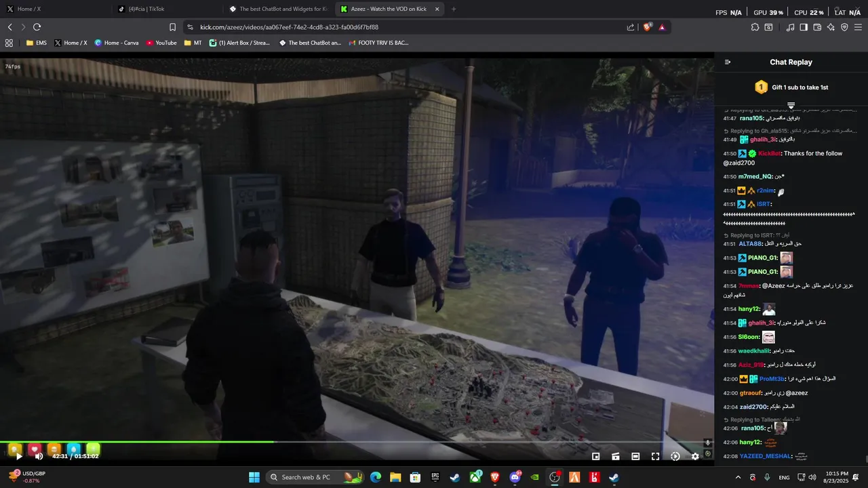Image resolution: width=868 pixels, height=488 pixels.
Task: Open system volume speaker icon
Action: (x=812, y=478)
